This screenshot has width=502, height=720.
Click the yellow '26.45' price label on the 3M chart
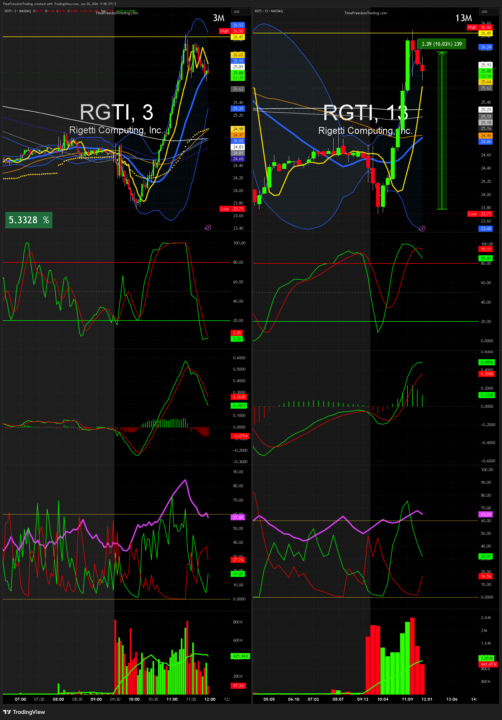tap(237, 37)
